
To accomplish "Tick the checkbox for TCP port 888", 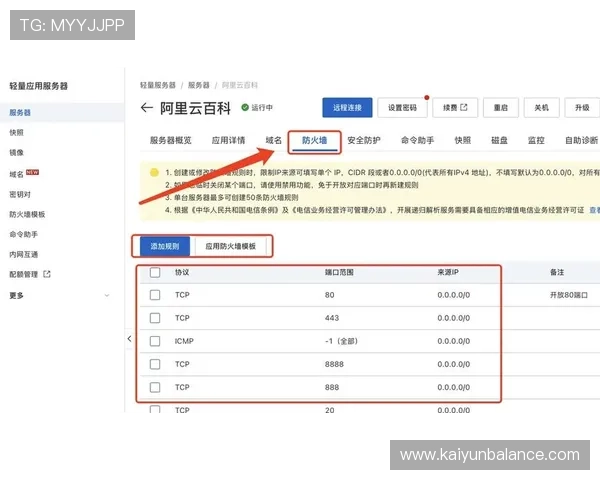I will click(x=155, y=387).
